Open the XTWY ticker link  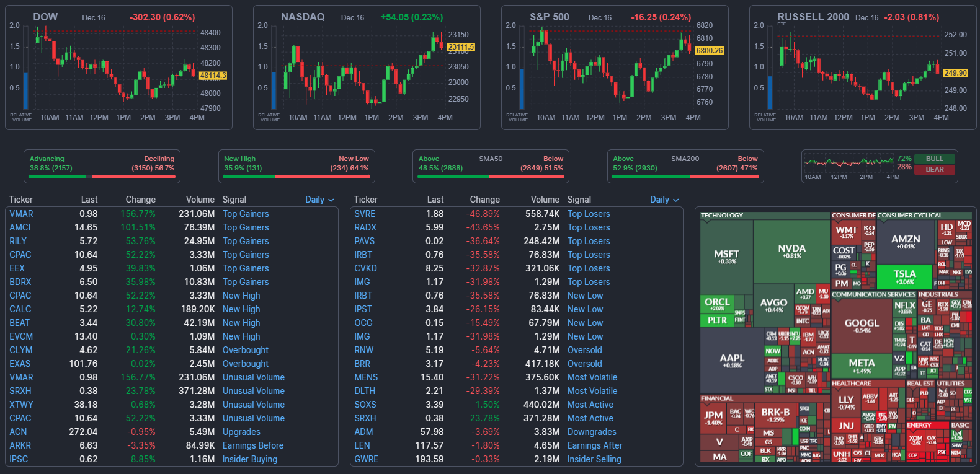point(22,405)
